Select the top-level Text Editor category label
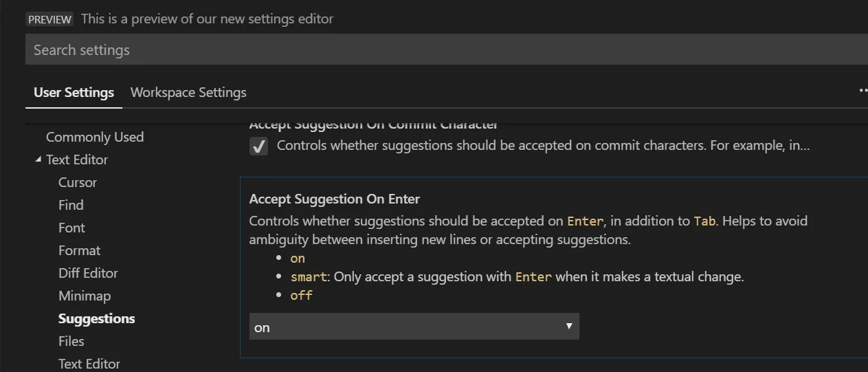 [77, 160]
